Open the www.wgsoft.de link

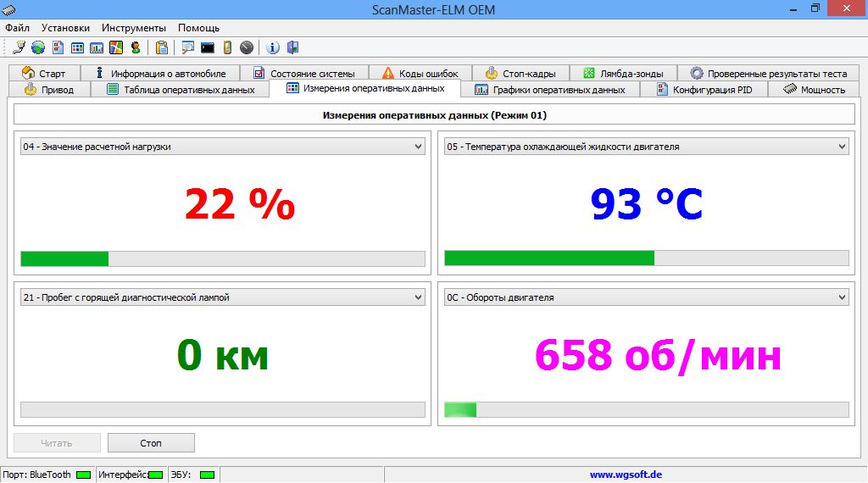click(x=626, y=475)
